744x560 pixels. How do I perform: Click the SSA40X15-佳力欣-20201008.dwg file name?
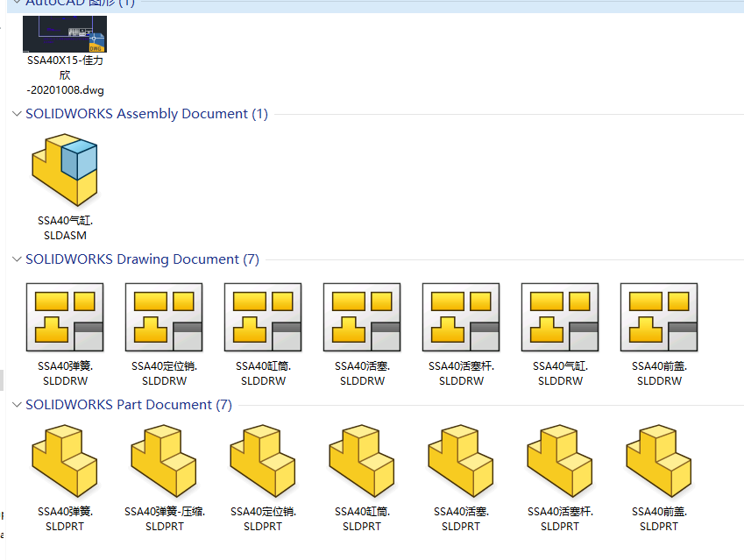point(65,75)
